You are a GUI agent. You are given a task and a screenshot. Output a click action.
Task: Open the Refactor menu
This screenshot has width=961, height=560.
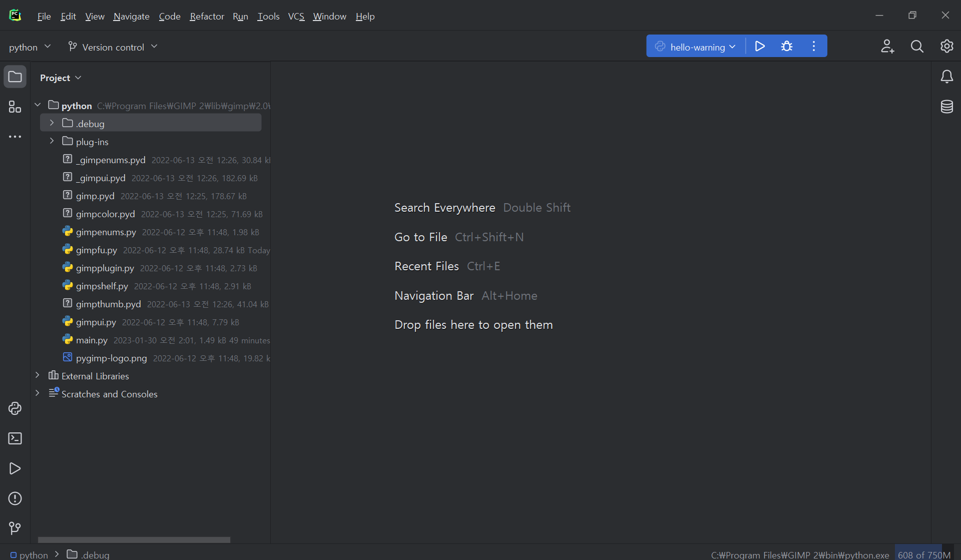pos(207,17)
